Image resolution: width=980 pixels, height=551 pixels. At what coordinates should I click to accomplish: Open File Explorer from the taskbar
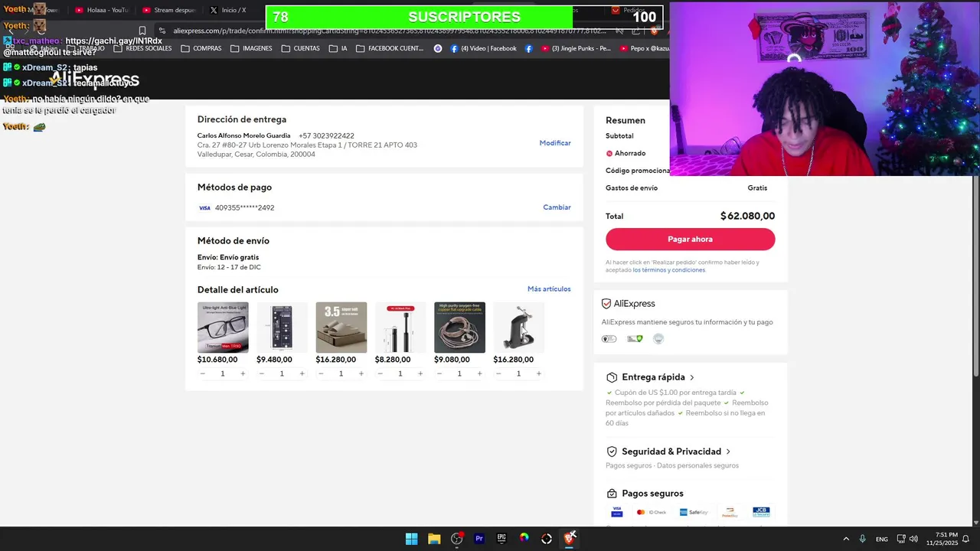click(434, 539)
